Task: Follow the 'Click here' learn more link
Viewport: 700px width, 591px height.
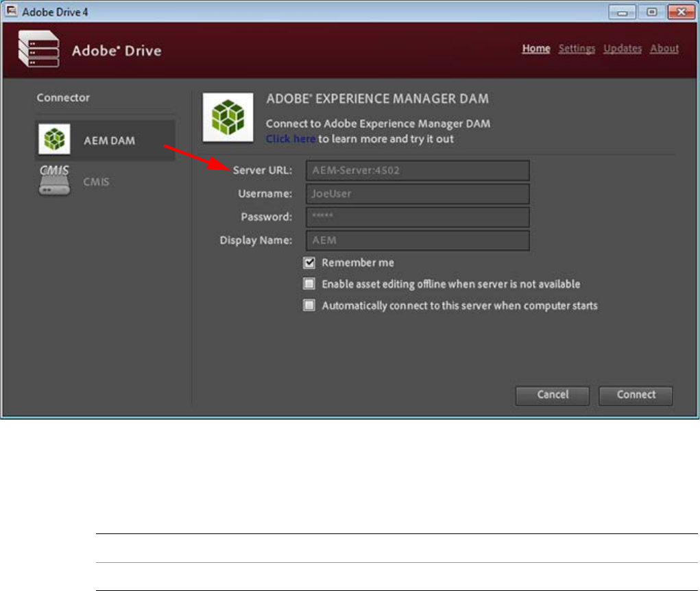Action: [291, 138]
